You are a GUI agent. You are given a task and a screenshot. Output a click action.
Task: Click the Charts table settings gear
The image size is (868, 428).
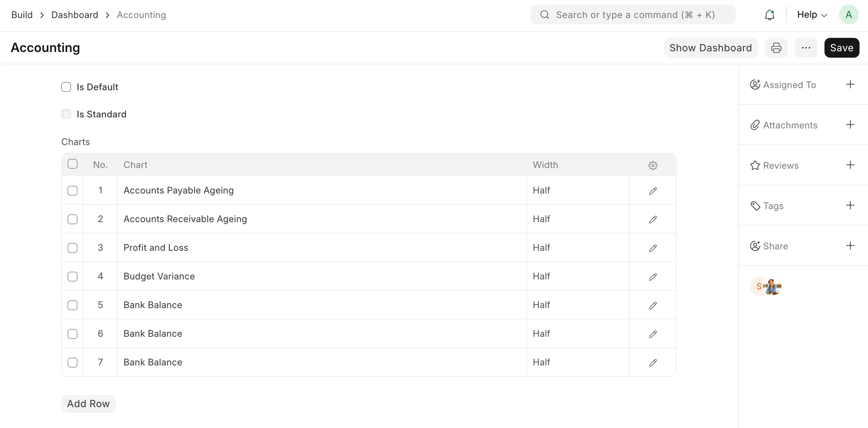pyautogui.click(x=653, y=165)
